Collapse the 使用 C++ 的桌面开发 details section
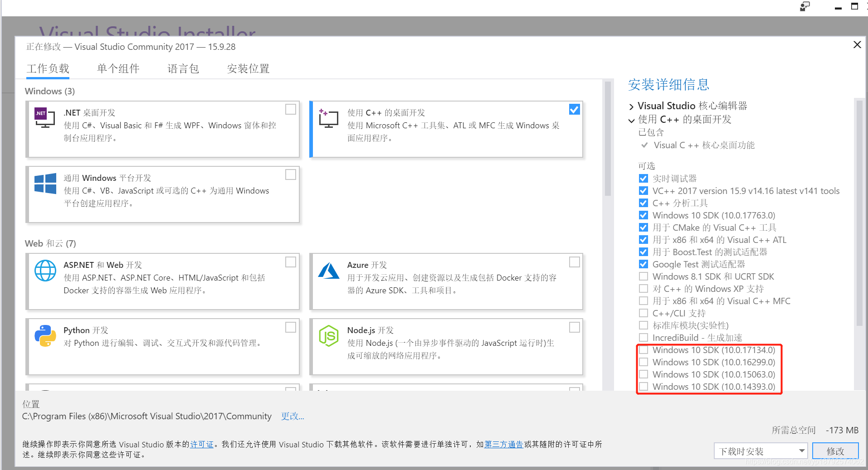The width and height of the screenshot is (868, 470). click(631, 120)
